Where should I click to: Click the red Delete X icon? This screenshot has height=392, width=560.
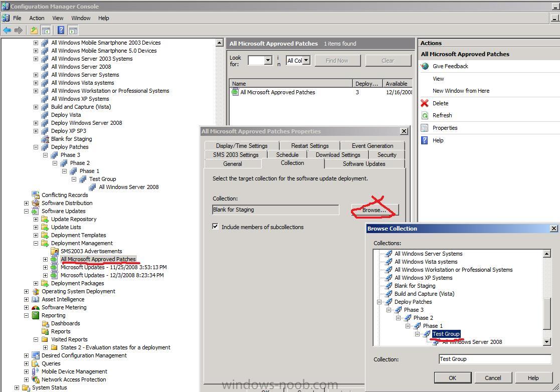tap(425, 103)
